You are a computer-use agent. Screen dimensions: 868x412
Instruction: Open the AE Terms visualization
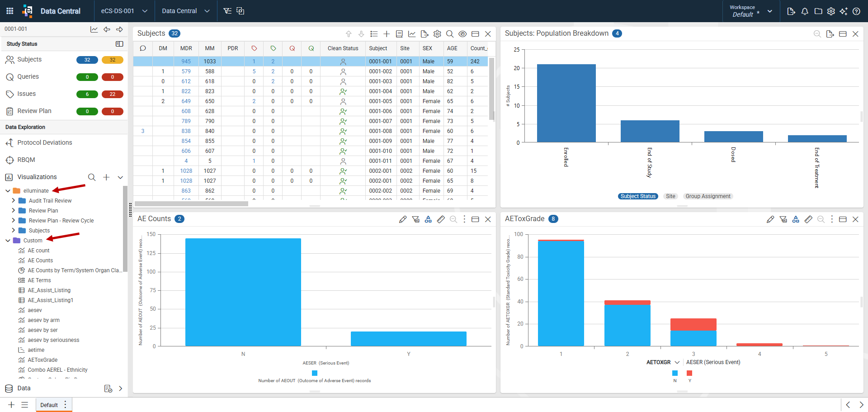39,280
